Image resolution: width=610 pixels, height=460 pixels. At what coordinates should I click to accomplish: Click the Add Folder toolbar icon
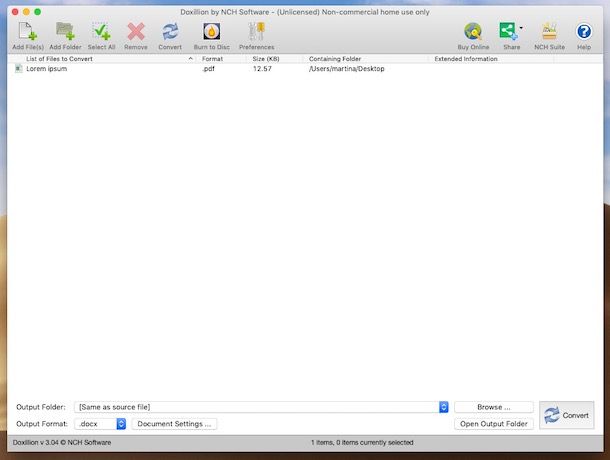(65, 31)
